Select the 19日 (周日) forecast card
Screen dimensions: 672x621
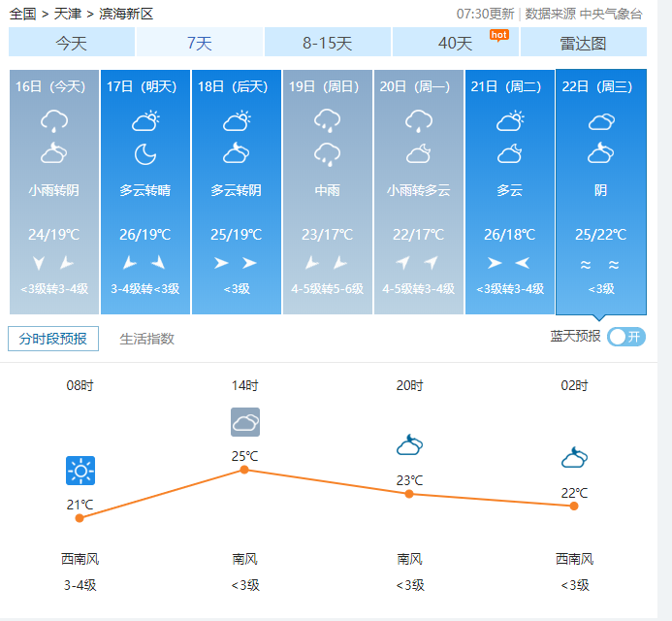coord(328,192)
